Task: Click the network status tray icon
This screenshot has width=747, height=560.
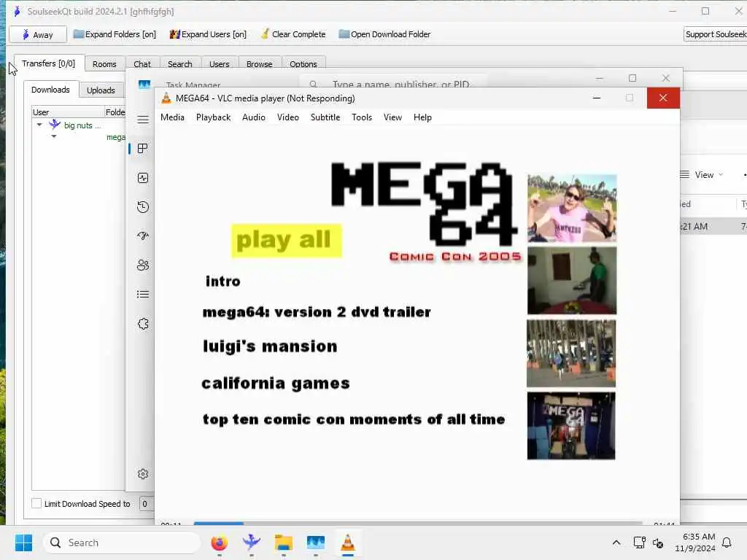Action: tap(639, 542)
